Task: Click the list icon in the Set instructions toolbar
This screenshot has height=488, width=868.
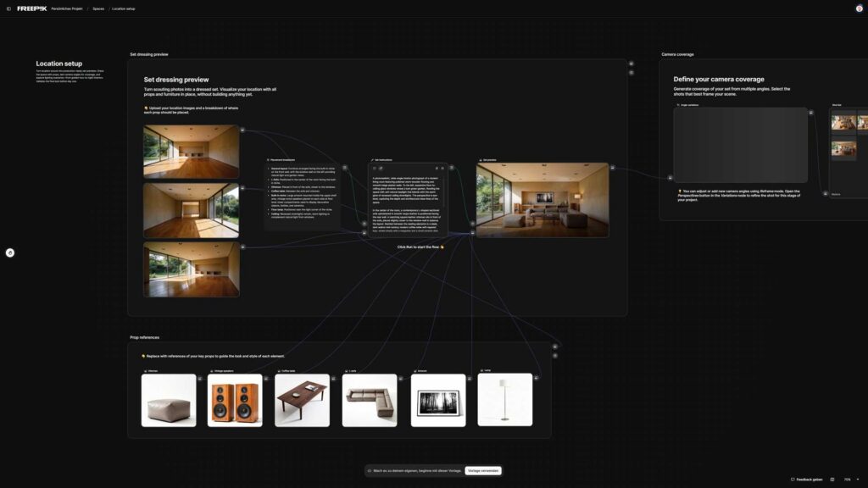Action: point(375,169)
